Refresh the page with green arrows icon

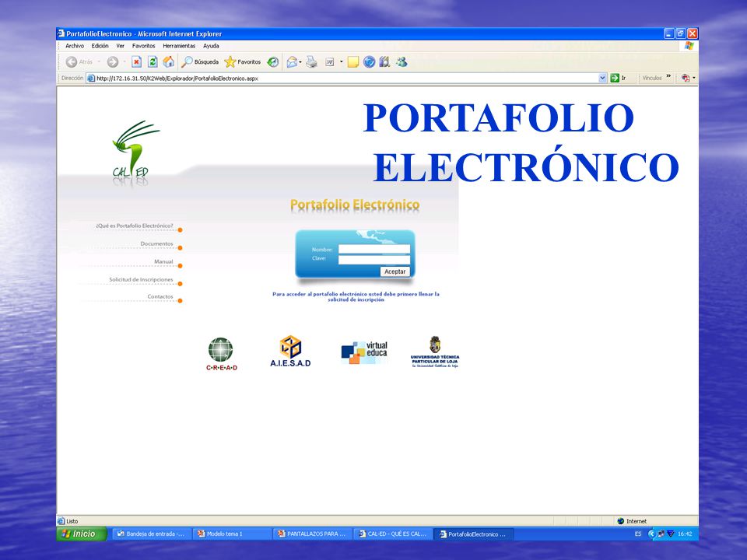click(x=153, y=62)
